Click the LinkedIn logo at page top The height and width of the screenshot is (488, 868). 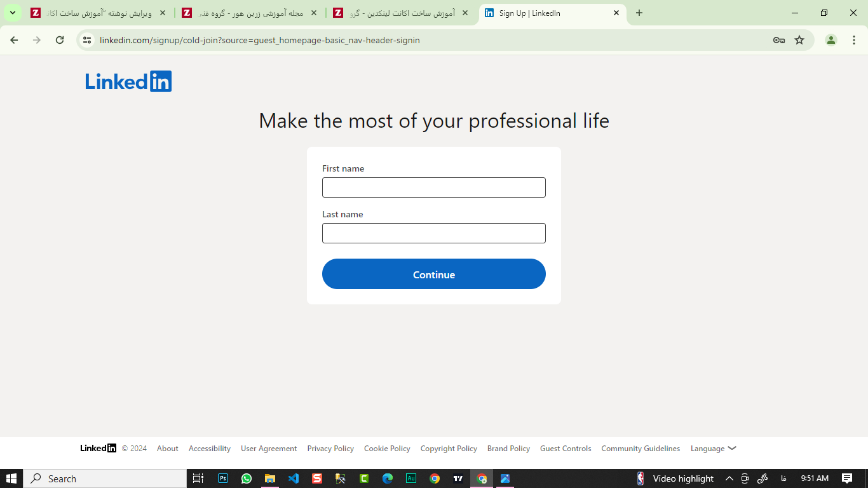tap(128, 81)
